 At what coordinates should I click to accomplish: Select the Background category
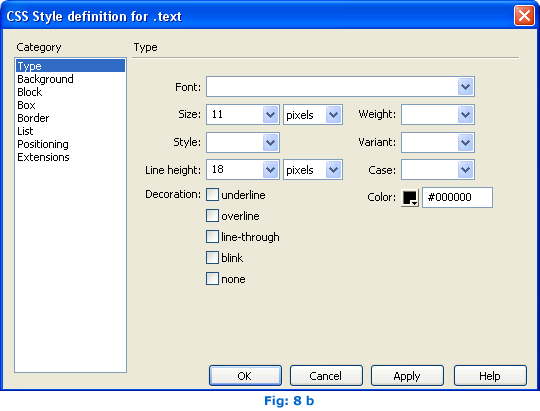click(45, 79)
